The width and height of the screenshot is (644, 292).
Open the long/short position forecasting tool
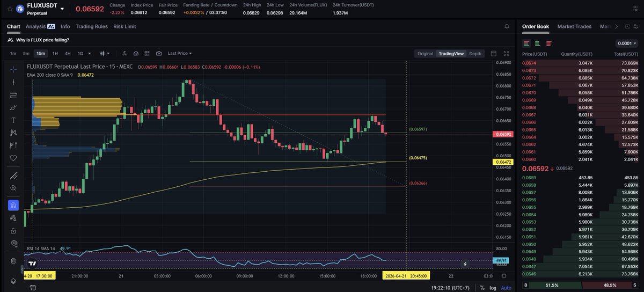click(x=13, y=145)
